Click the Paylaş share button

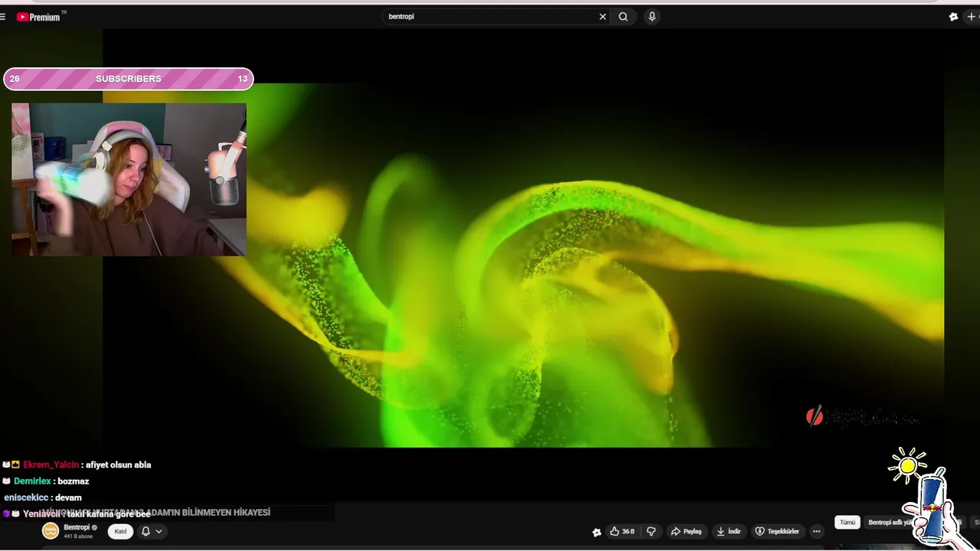point(686,531)
